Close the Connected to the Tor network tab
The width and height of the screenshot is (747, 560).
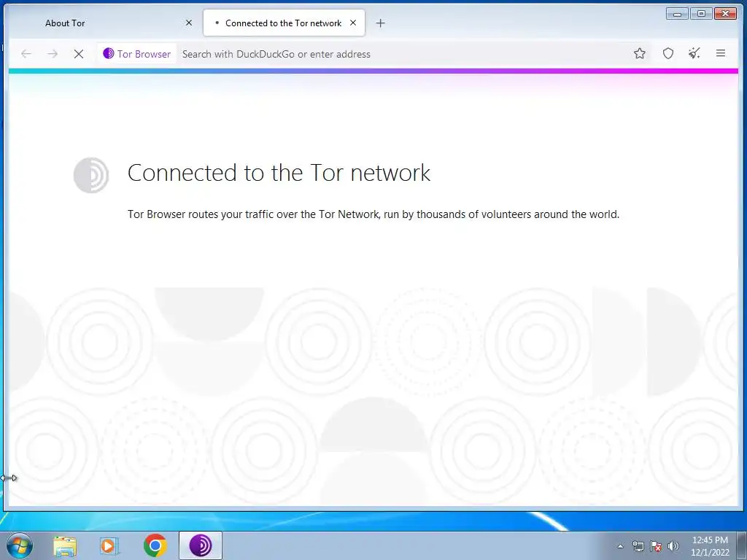point(353,23)
